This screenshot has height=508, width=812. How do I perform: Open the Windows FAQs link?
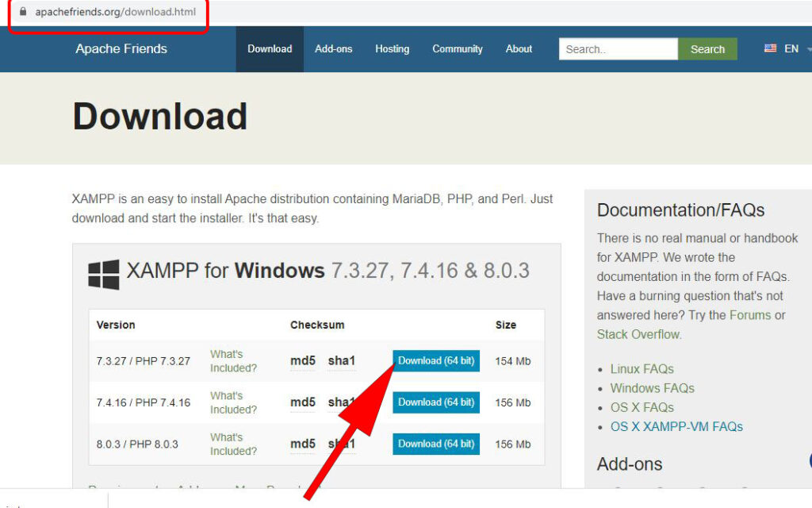tap(652, 388)
